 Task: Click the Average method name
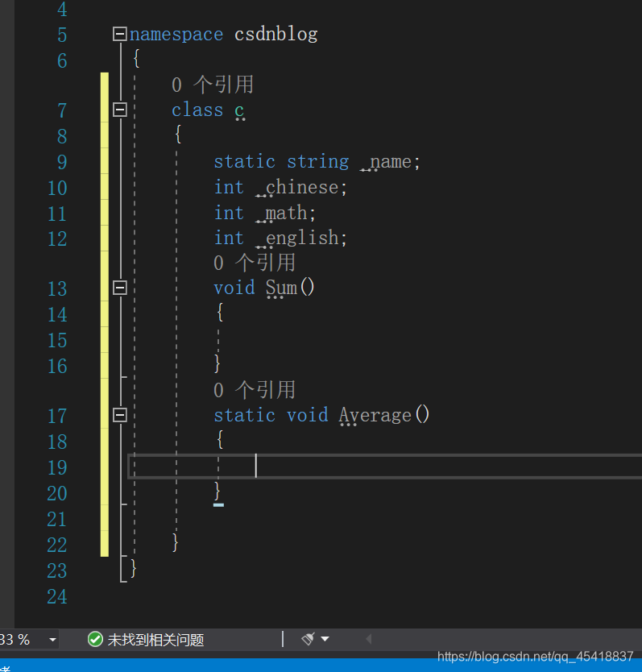pos(375,415)
